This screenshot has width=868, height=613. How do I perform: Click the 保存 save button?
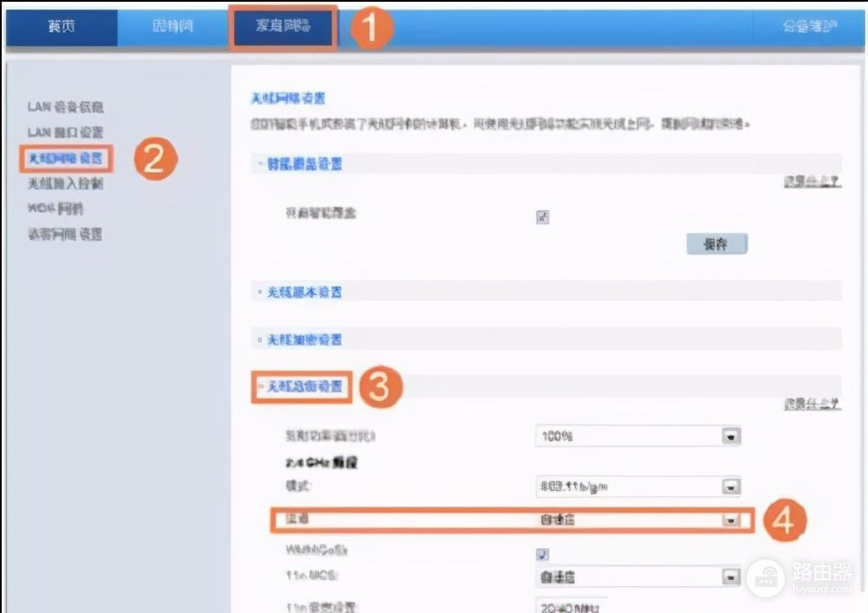click(716, 244)
